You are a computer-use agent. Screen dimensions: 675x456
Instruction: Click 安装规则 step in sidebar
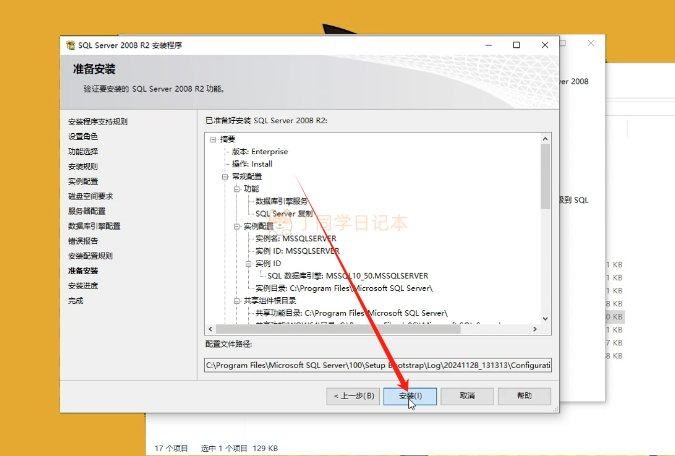tap(83, 167)
